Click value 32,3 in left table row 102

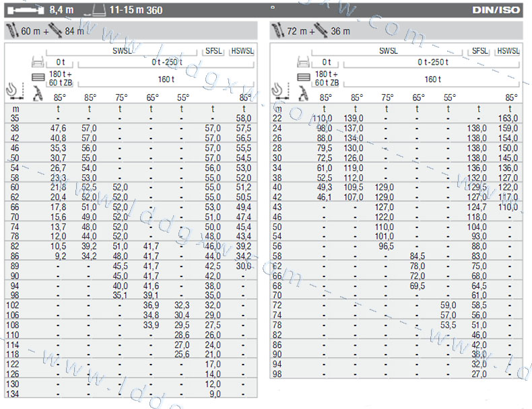coord(182,305)
